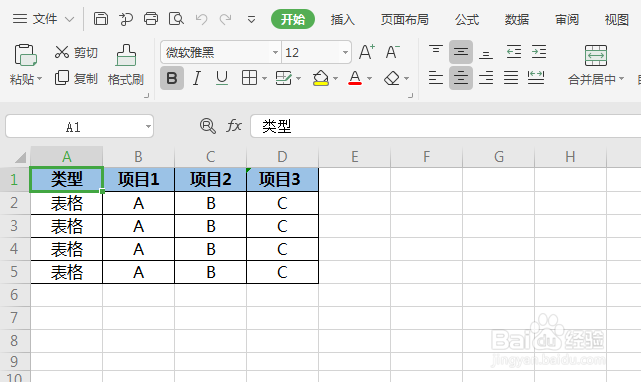Select row 3 header
Viewport: 641px width, 382px height.
pos(14,226)
